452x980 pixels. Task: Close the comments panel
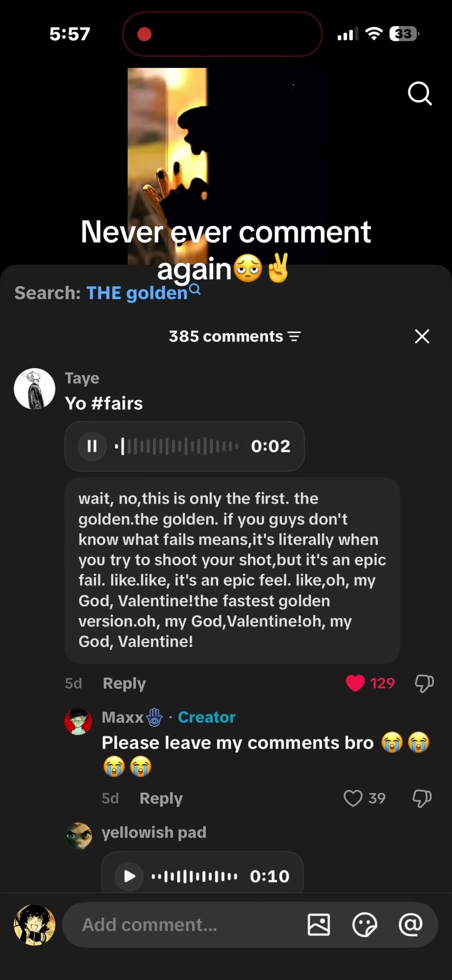point(422,336)
